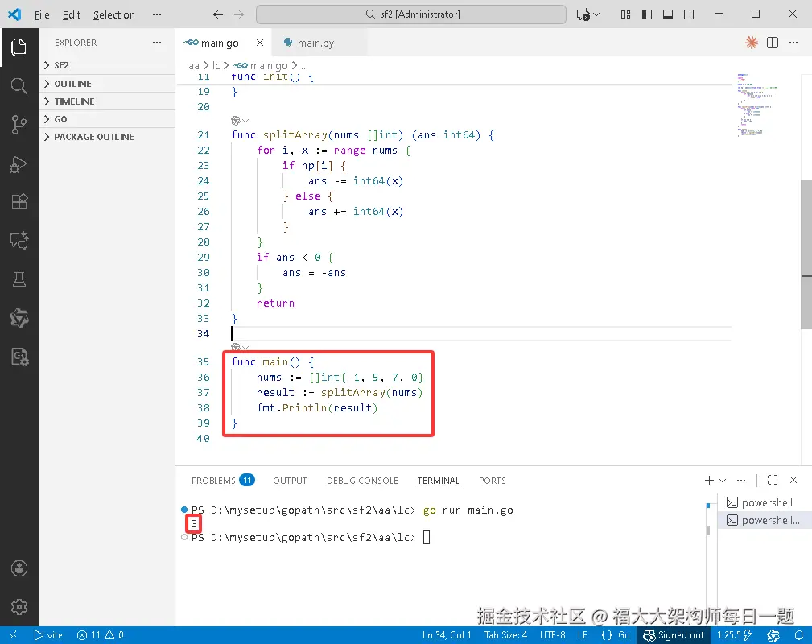Select the first powershell terminal
This screenshot has height=644, width=812.
765,502
